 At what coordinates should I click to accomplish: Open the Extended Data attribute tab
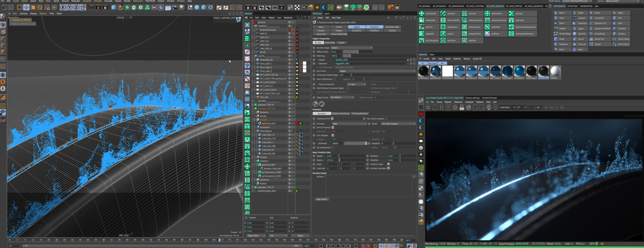[392, 27]
